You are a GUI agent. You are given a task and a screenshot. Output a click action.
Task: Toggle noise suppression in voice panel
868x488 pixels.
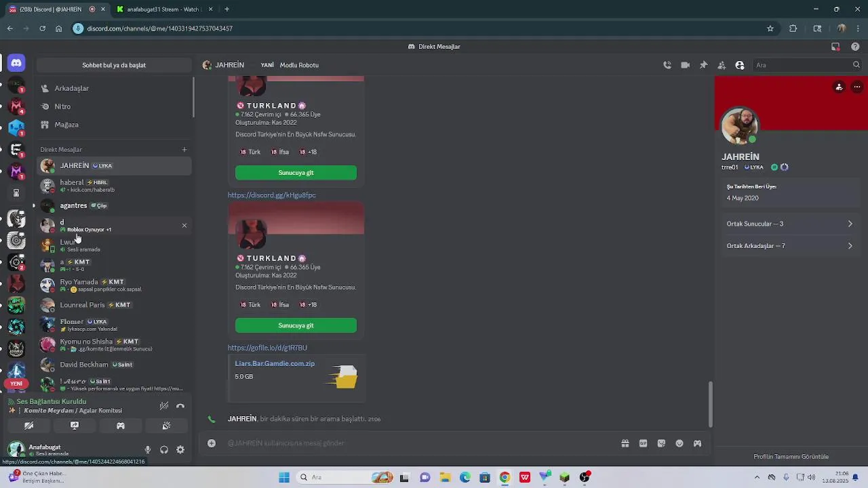164,406
